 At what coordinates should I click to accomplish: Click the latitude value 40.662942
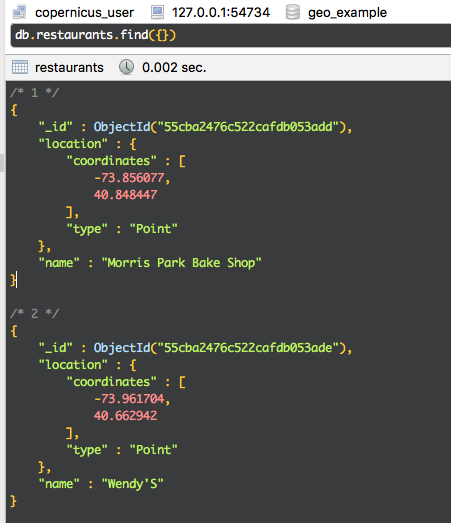125,416
